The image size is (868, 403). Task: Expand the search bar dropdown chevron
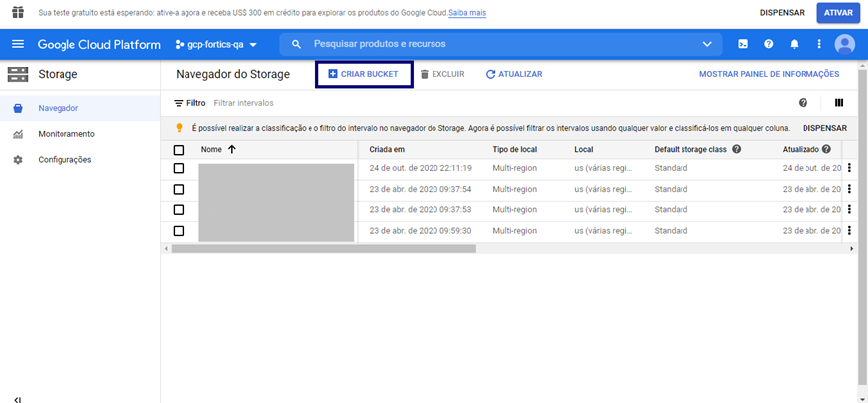click(x=707, y=44)
